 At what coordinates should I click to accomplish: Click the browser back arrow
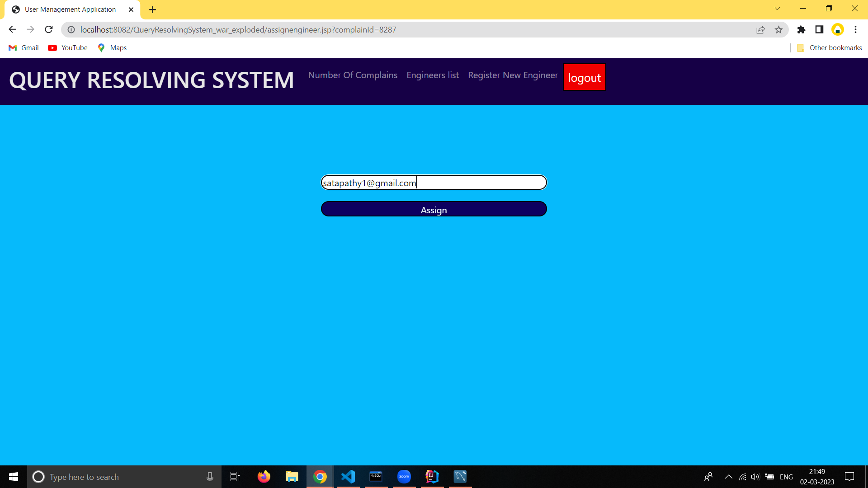tap(12, 30)
